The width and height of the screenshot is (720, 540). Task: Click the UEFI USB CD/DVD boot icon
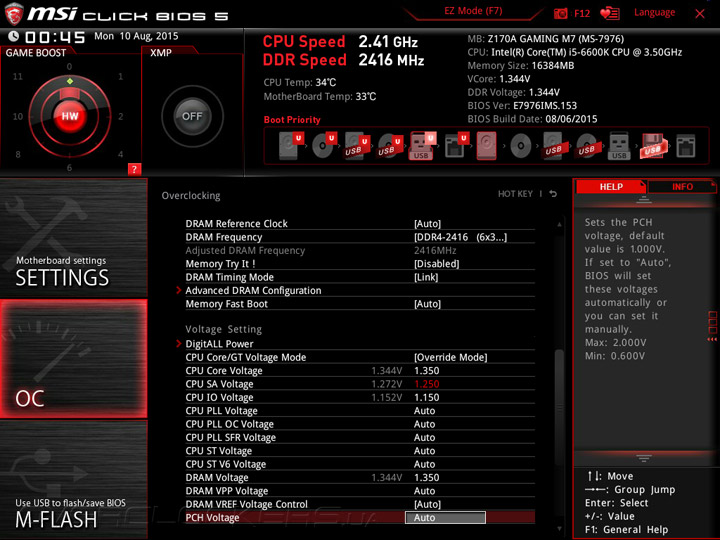(389, 146)
